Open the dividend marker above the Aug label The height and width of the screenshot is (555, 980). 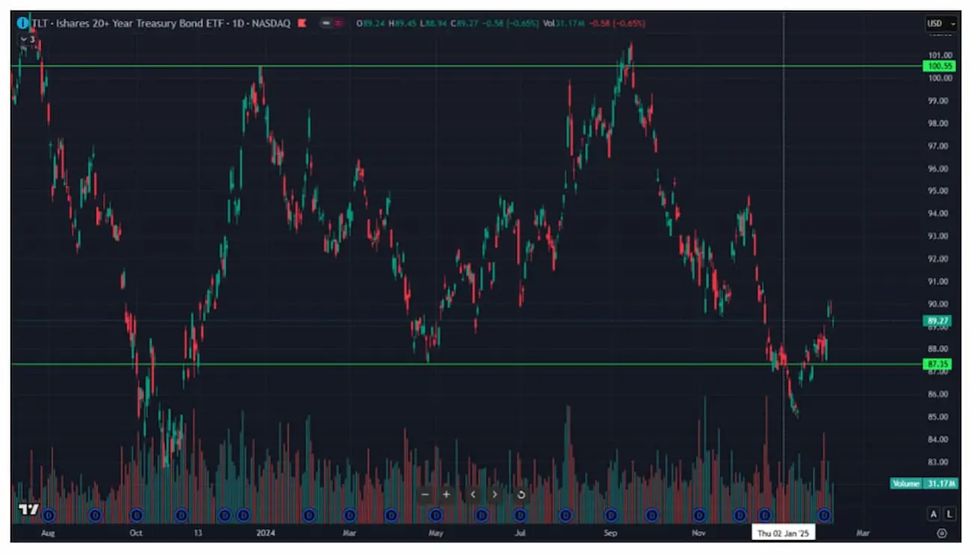coord(49,515)
